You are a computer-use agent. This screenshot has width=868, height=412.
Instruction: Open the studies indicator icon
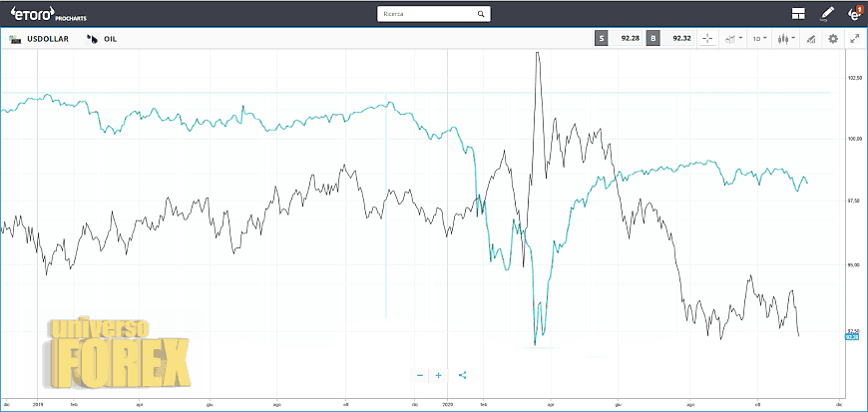point(810,39)
